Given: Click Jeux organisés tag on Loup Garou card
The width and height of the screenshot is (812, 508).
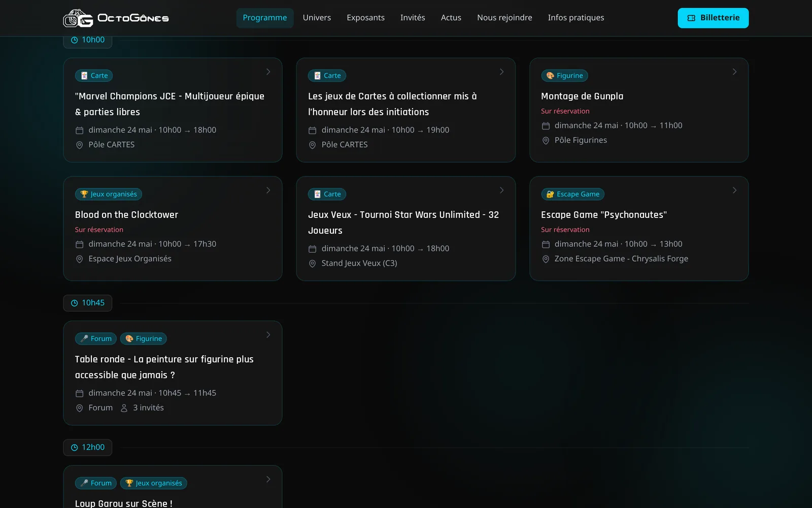Looking at the screenshot, I should coord(154,483).
